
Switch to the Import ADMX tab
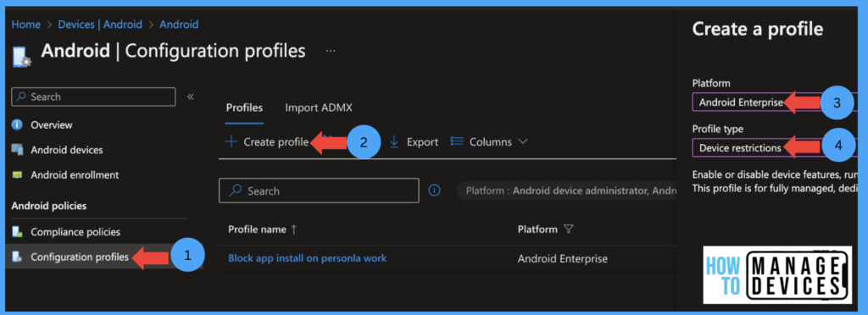pos(319,108)
